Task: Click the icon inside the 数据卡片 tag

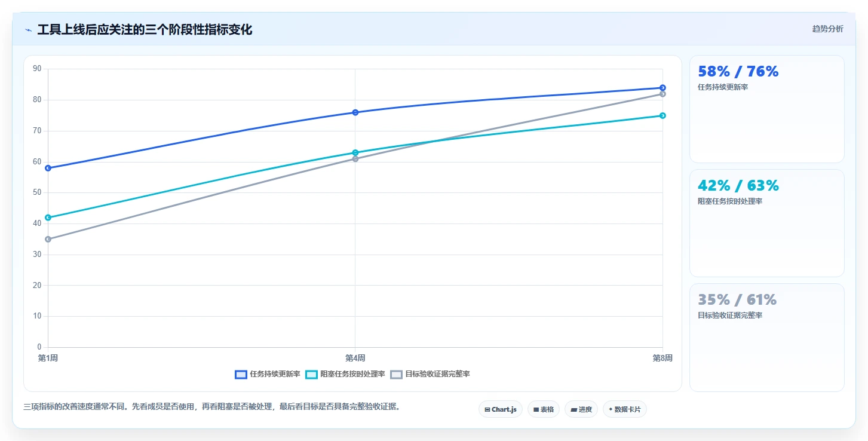Action: point(611,410)
